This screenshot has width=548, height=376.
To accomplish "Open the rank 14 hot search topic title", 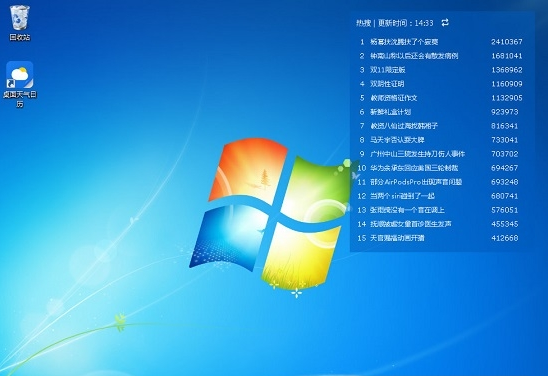I will coord(411,224).
